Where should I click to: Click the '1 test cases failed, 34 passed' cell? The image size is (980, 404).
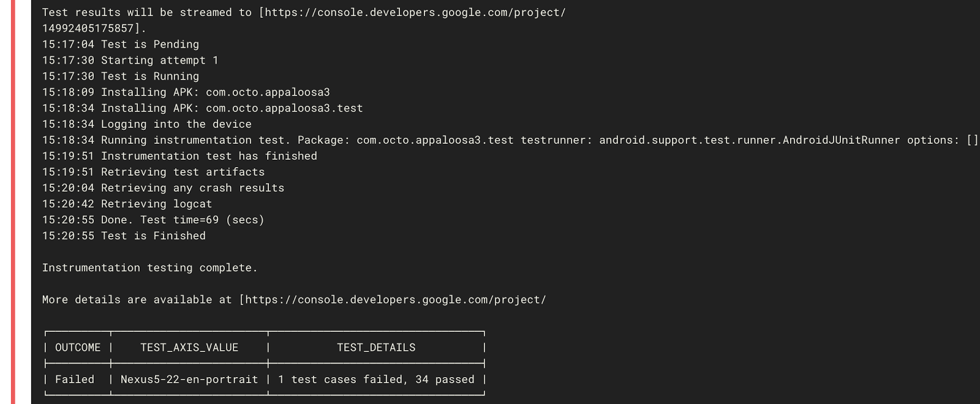(x=376, y=380)
